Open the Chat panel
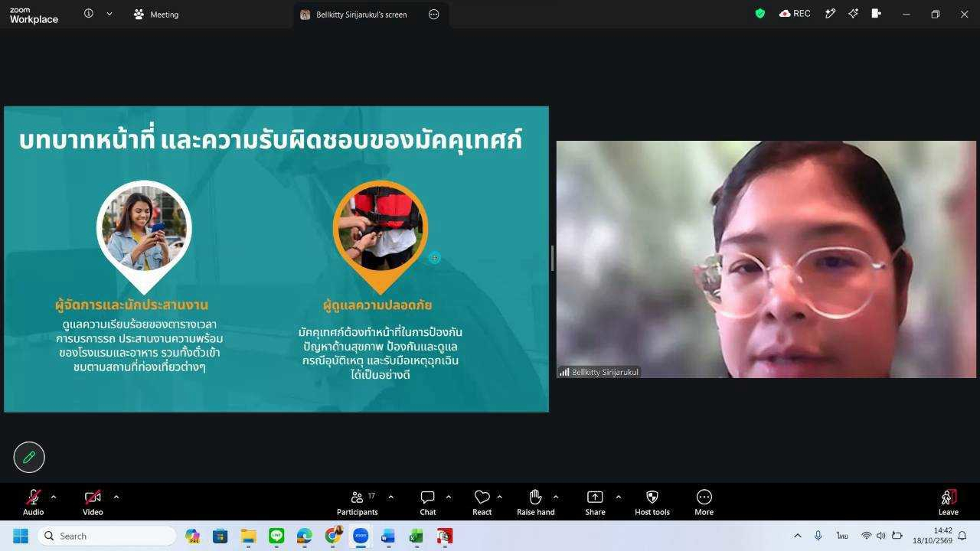Viewport: 980px width, 551px height. (428, 502)
